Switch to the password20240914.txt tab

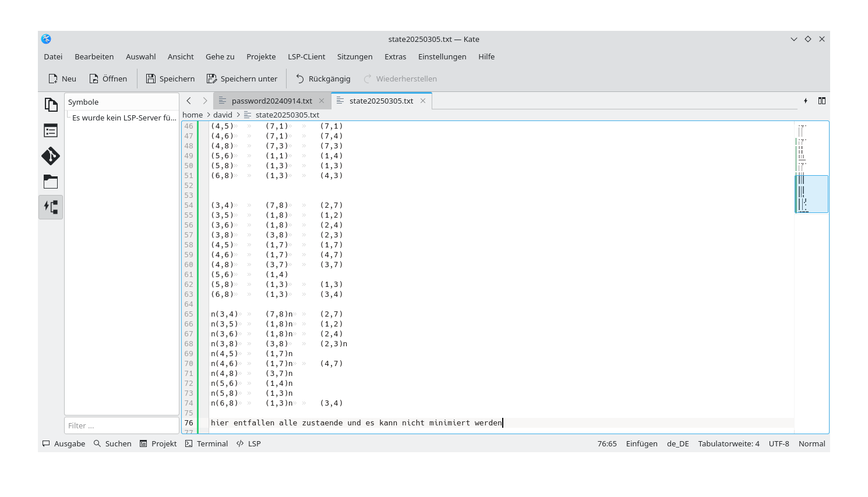(x=271, y=100)
